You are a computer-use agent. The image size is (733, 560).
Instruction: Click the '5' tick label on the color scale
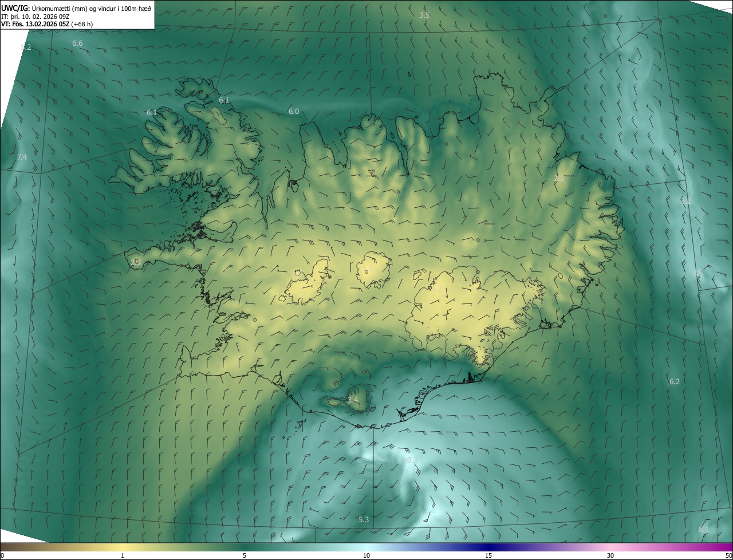[x=245, y=556]
